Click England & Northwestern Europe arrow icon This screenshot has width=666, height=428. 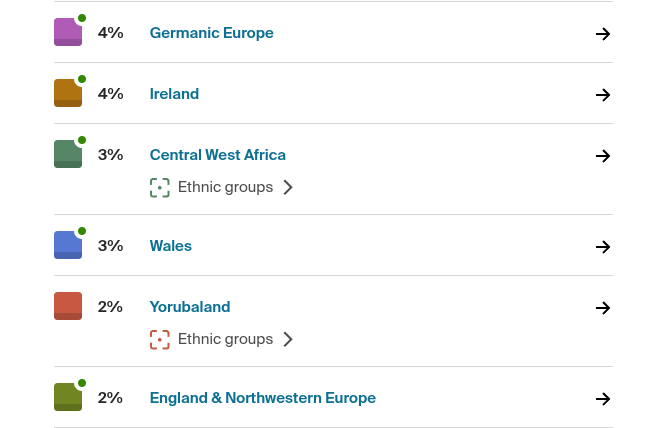tap(603, 399)
